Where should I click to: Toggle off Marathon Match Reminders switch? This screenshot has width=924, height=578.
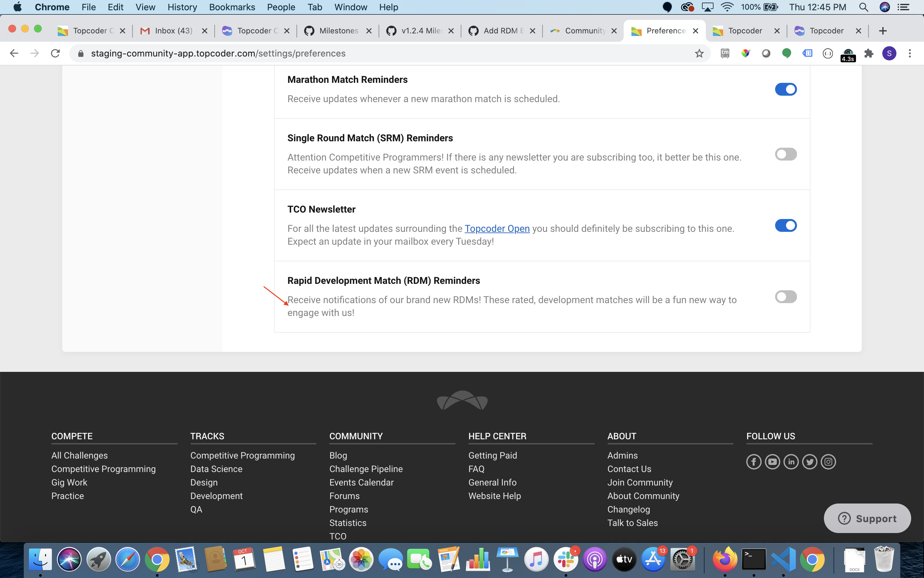click(785, 90)
